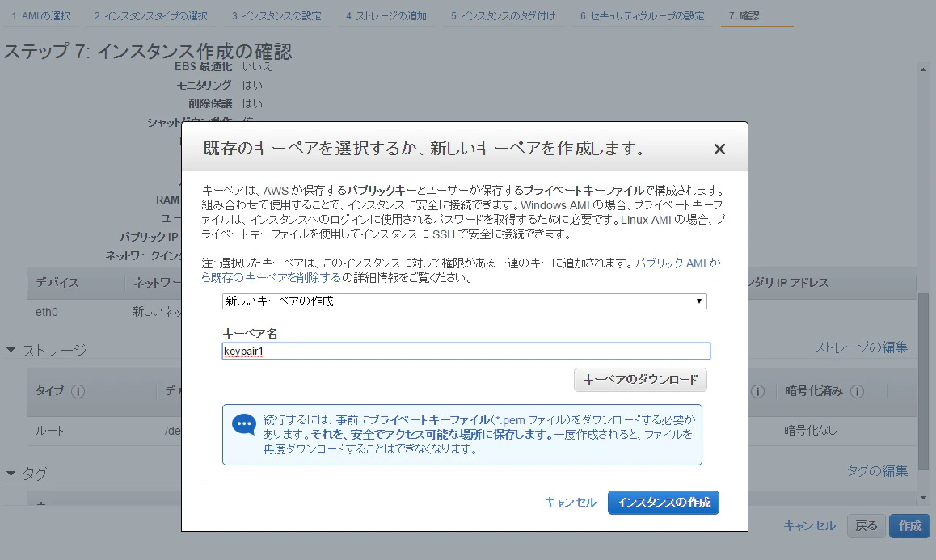Go to tab 1. AMI の選択

[x=40, y=16]
